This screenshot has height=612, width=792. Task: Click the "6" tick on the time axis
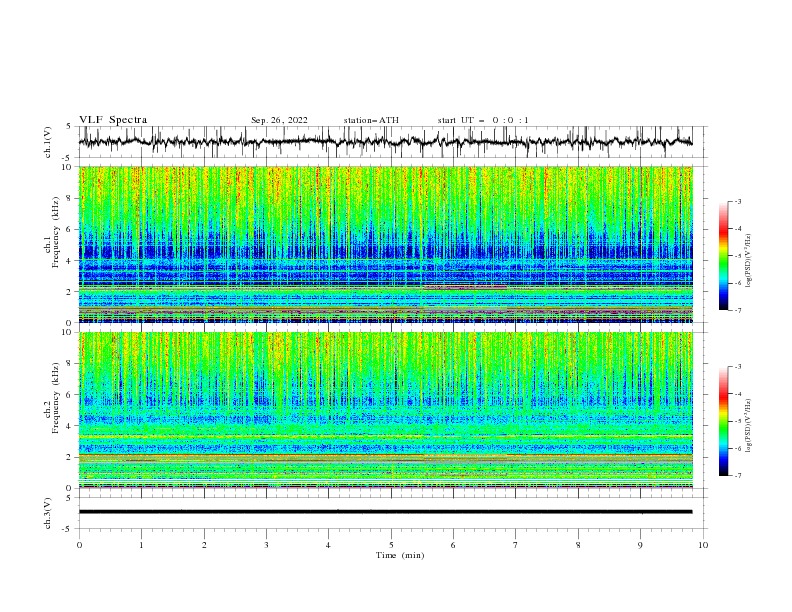[453, 545]
